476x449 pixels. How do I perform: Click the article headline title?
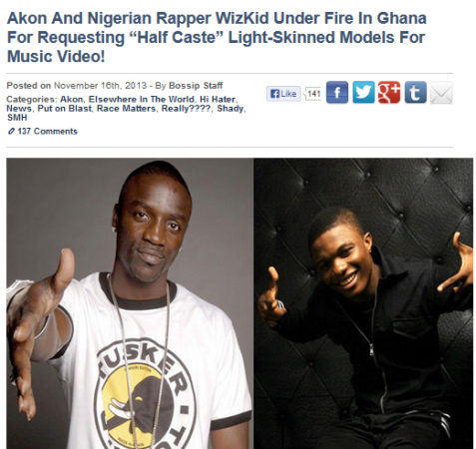(x=217, y=37)
